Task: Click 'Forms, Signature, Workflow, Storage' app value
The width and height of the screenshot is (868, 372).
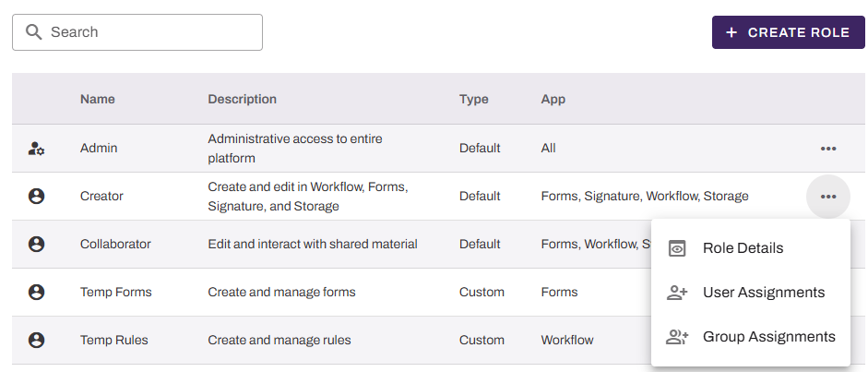Action: 645,196
